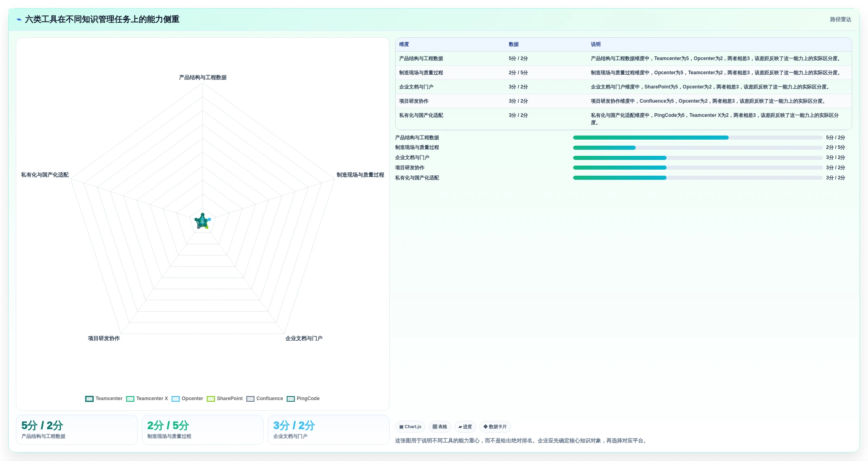
Task: Click the 数据卡片 tag chip
Action: [x=495, y=427]
